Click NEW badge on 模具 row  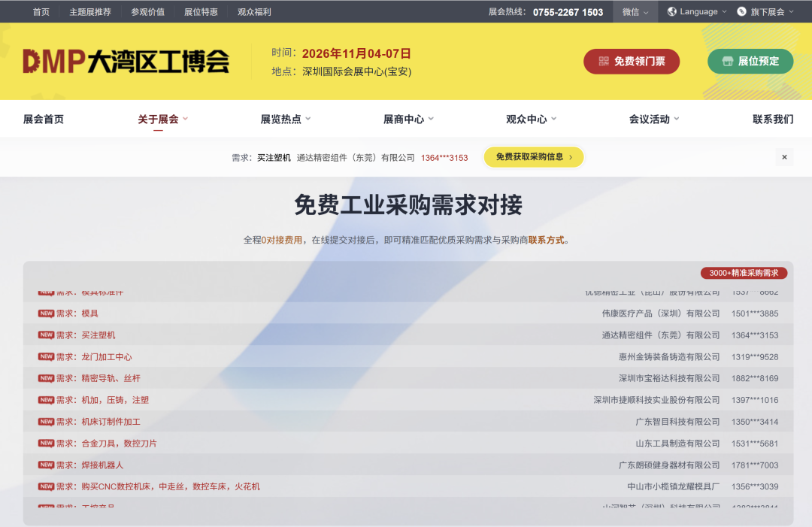coord(46,313)
